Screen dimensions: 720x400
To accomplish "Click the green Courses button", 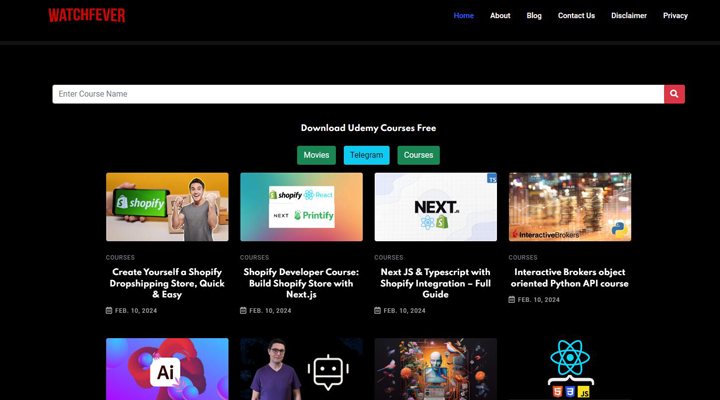I will pyautogui.click(x=418, y=155).
